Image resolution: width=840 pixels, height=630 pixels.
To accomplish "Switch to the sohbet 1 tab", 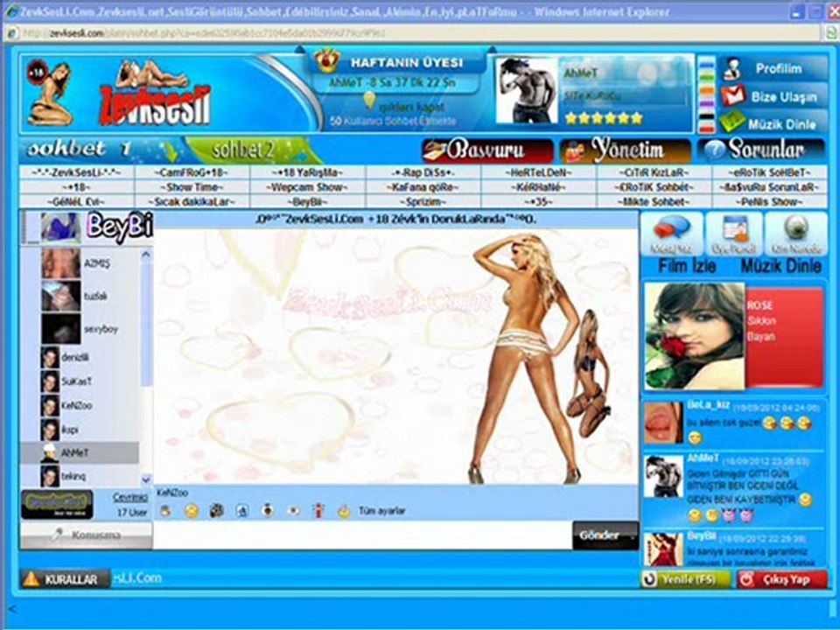I will pos(101,150).
